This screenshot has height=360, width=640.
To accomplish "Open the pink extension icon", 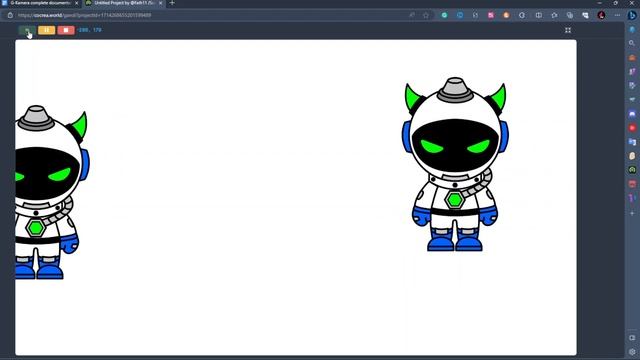I will coord(491,15).
